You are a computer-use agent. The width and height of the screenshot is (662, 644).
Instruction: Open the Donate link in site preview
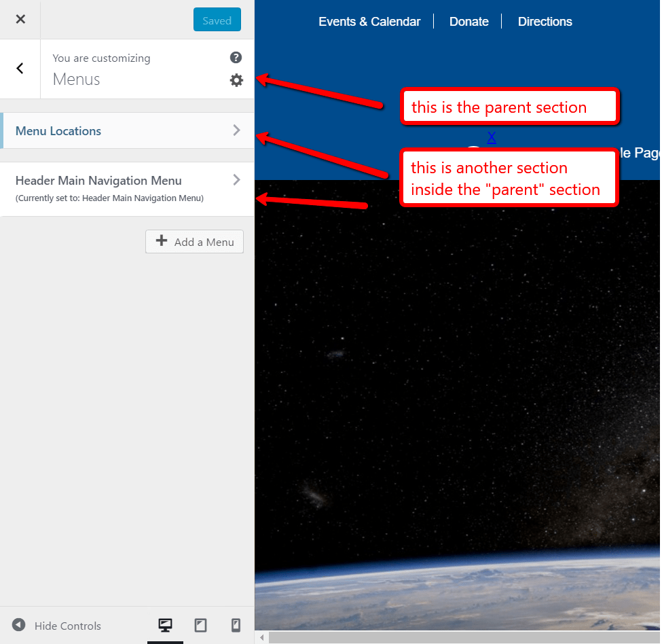(468, 22)
